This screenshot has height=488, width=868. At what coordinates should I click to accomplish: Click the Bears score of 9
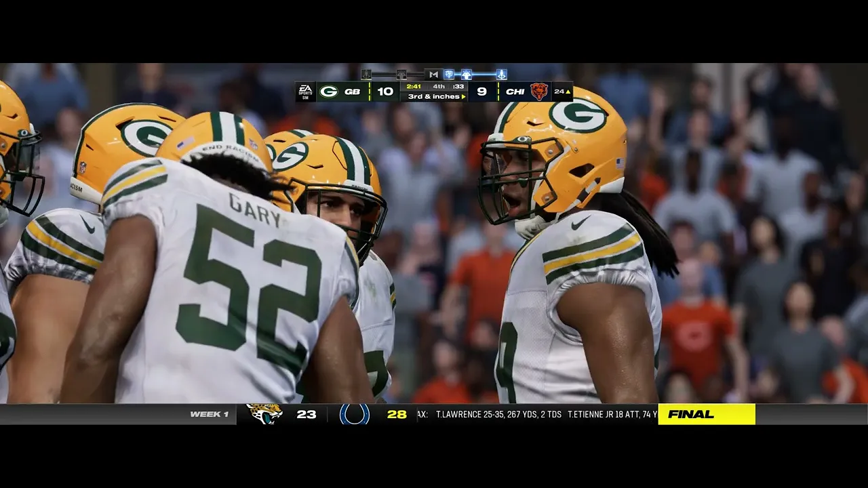click(x=481, y=91)
